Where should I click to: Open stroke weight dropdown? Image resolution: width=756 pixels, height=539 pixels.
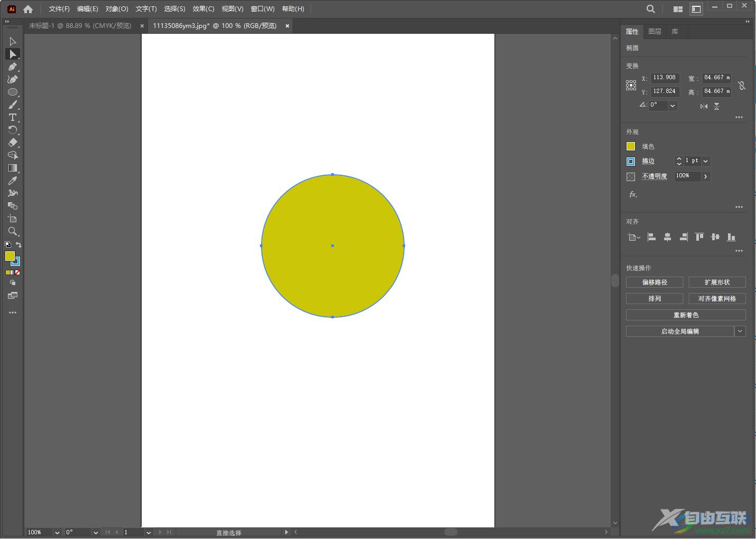706,161
